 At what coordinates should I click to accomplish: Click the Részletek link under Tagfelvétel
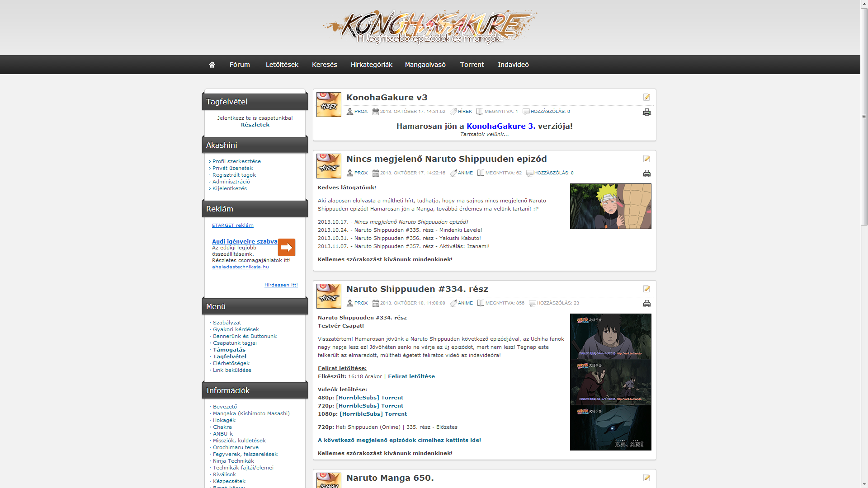[255, 125]
